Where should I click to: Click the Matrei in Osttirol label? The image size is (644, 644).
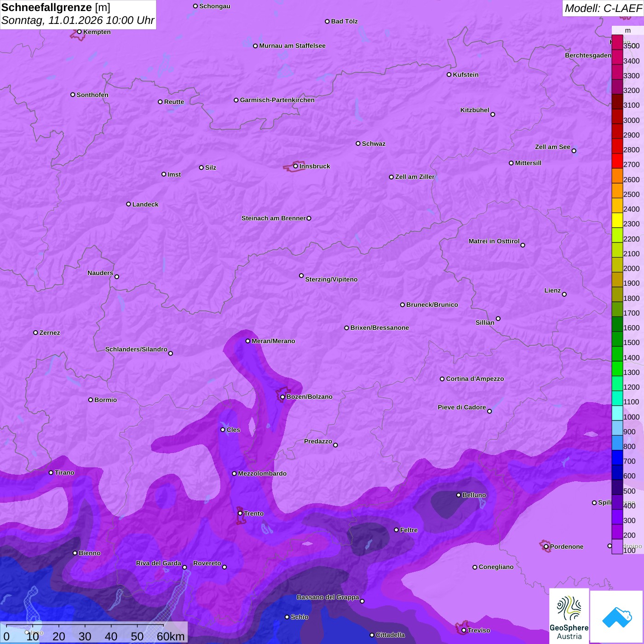(494, 241)
